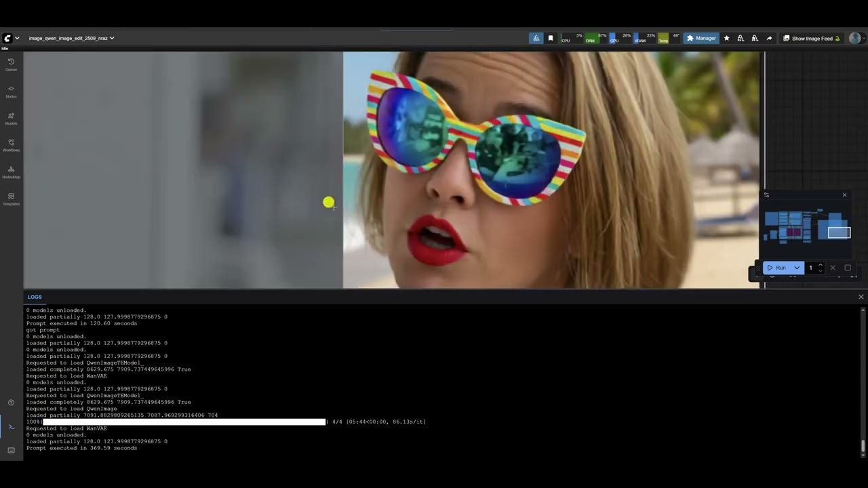Click the 'Idle' status label
The width and height of the screenshot is (868, 488).
tap(5, 48)
